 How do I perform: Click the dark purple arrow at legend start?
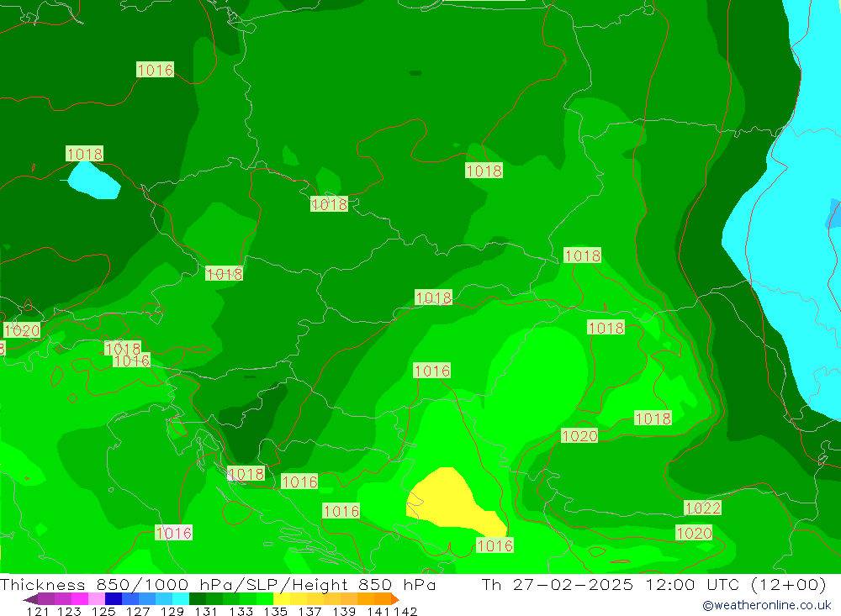click(x=30, y=599)
